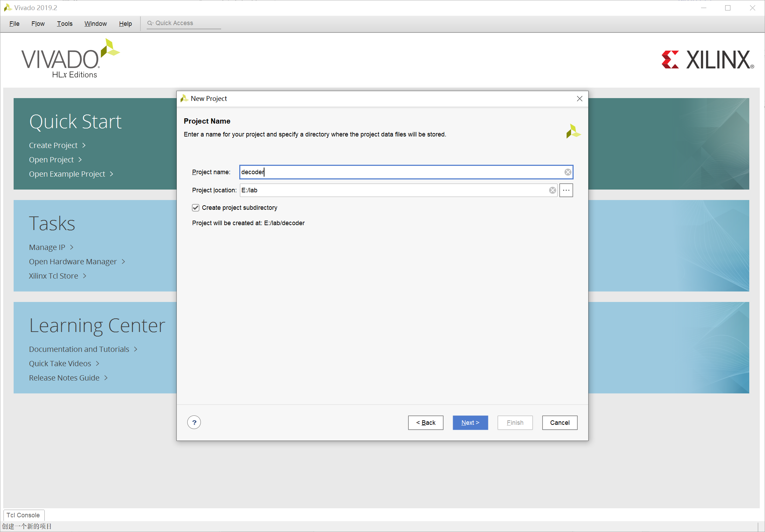Open the Flow menu
The image size is (765, 532).
(x=38, y=24)
